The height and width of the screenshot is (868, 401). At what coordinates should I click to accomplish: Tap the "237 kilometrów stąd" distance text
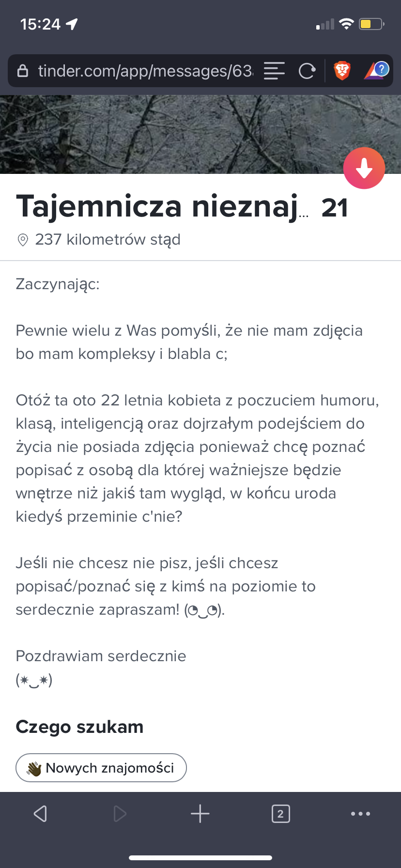108,240
